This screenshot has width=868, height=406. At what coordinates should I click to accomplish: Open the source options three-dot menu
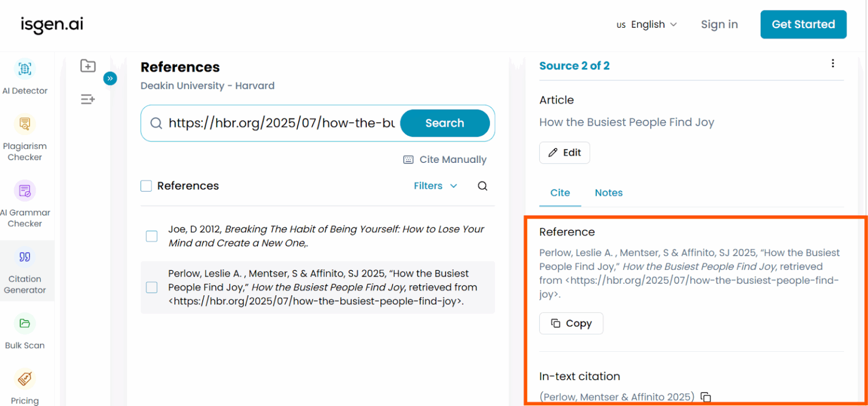pos(833,63)
